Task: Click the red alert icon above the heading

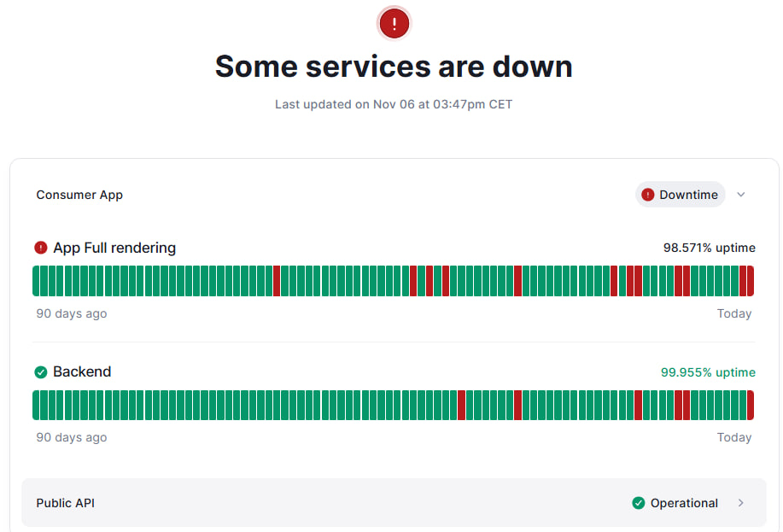Action: point(394,24)
